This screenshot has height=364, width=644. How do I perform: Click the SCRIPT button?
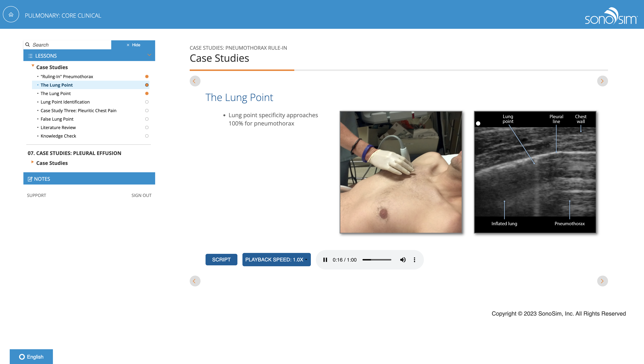click(x=221, y=260)
